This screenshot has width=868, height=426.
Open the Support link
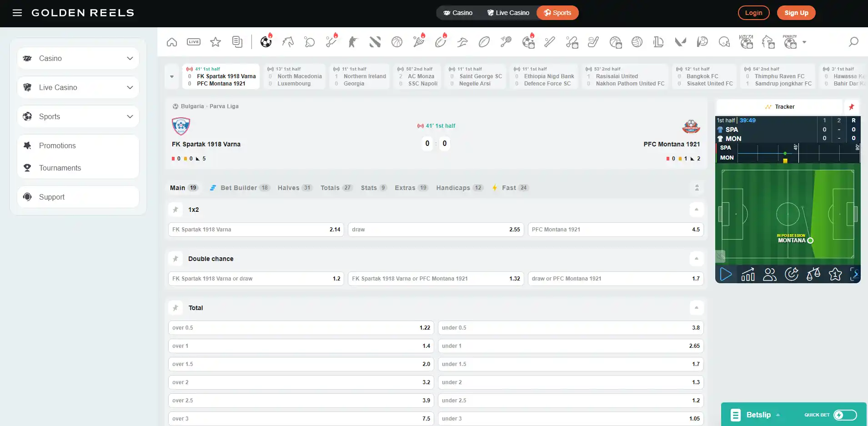[x=78, y=197]
